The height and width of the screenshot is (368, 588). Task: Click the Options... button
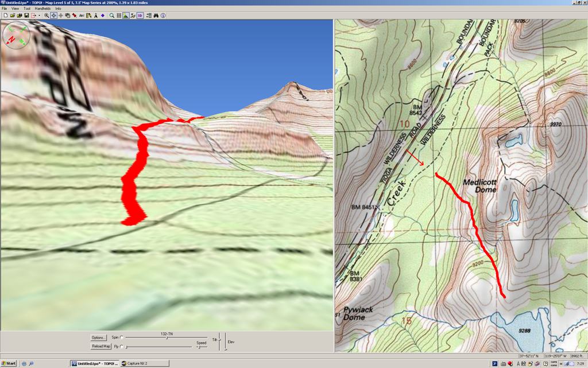coord(98,338)
